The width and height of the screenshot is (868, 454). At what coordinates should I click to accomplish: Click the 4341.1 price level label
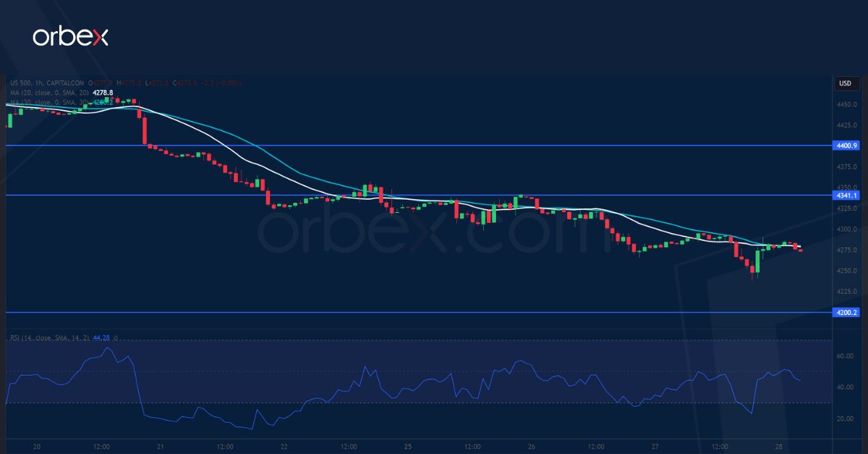pos(846,196)
